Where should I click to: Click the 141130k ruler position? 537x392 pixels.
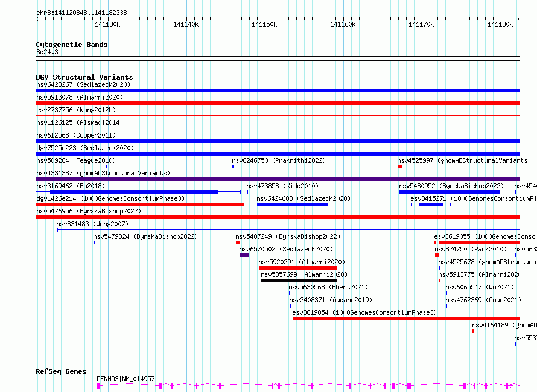(107, 24)
